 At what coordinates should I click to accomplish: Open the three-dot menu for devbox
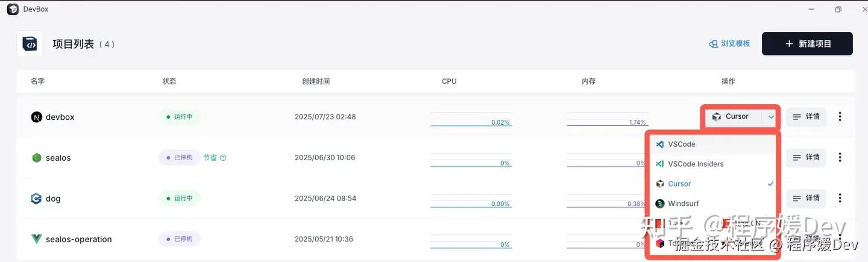[x=840, y=117]
